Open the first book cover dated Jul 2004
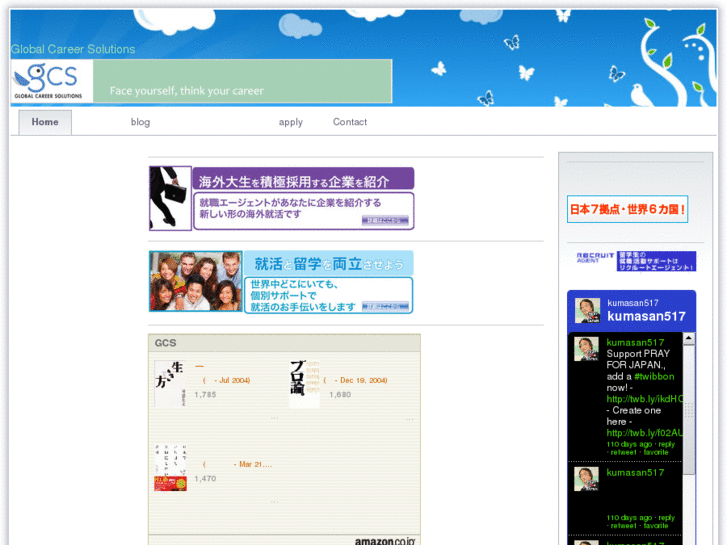This screenshot has width=727, height=545. (170, 384)
